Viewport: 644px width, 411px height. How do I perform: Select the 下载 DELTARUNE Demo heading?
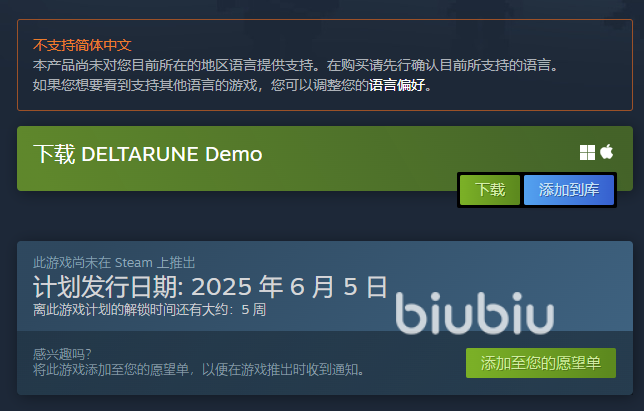(x=147, y=154)
